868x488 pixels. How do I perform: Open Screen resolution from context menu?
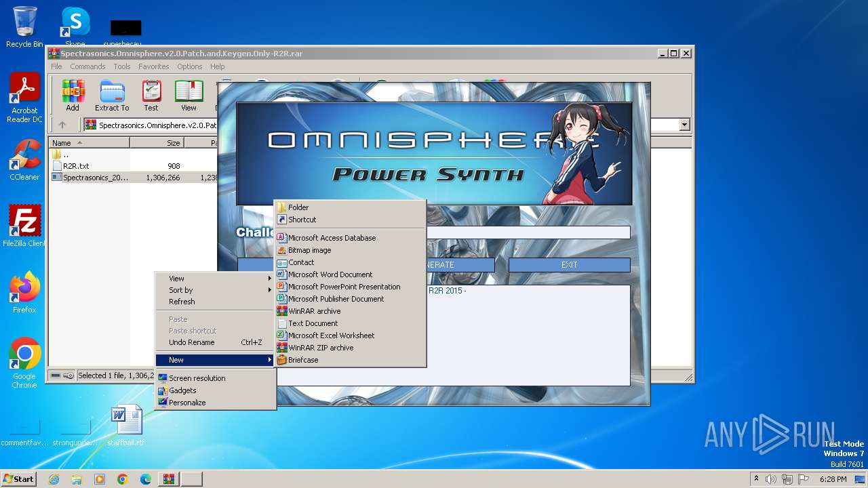tap(215, 378)
